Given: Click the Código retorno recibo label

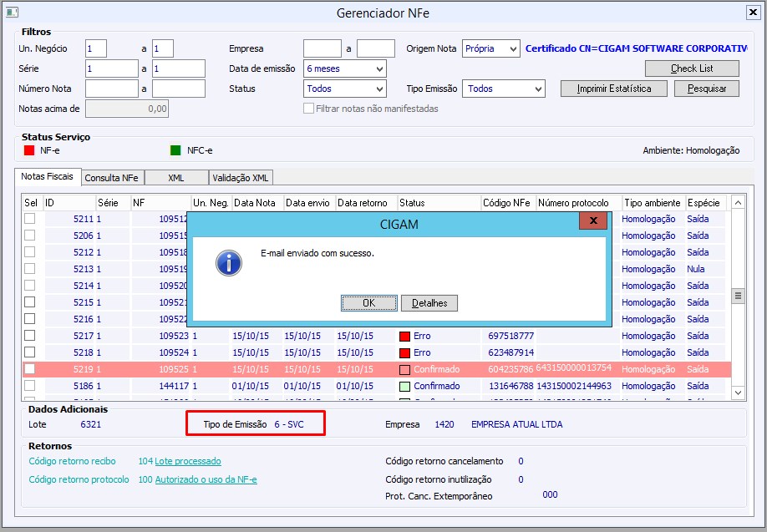Looking at the screenshot, I should point(73,461).
